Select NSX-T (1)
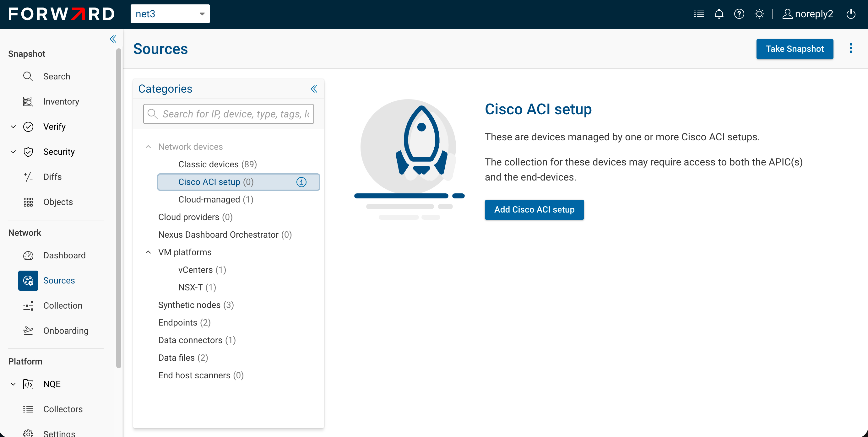The image size is (868, 437). click(x=197, y=287)
